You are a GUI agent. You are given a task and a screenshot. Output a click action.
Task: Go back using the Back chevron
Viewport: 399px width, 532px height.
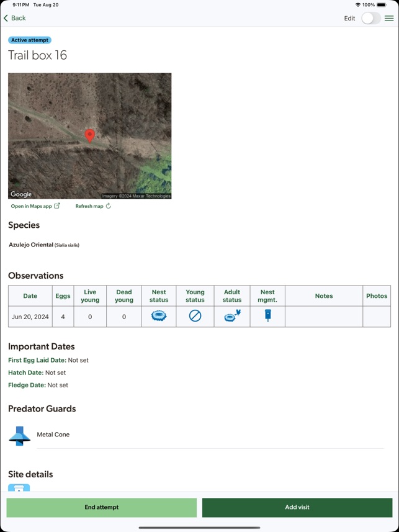(x=15, y=18)
